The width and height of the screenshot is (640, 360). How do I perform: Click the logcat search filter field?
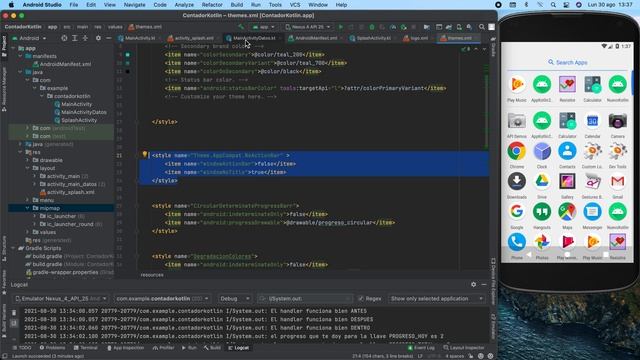tap(304, 299)
